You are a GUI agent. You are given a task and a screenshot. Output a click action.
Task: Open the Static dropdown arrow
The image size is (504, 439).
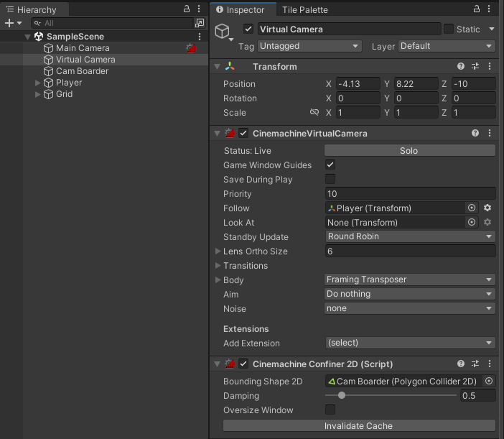pyautogui.click(x=492, y=29)
